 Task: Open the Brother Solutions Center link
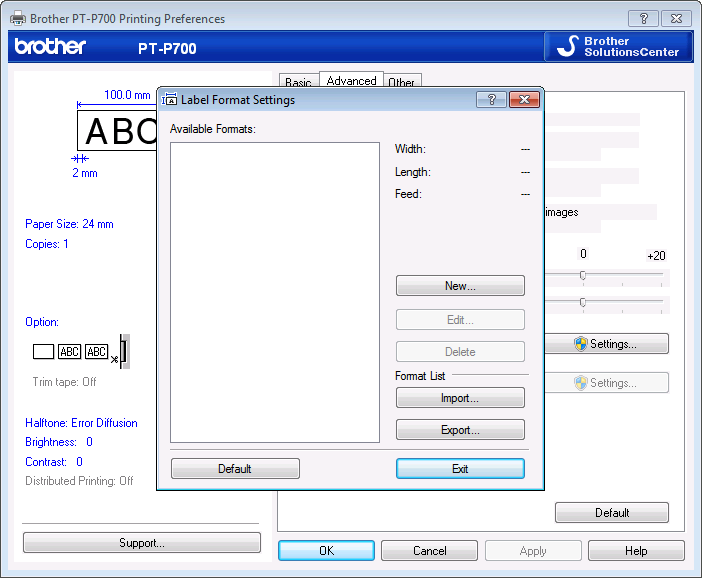(618, 47)
